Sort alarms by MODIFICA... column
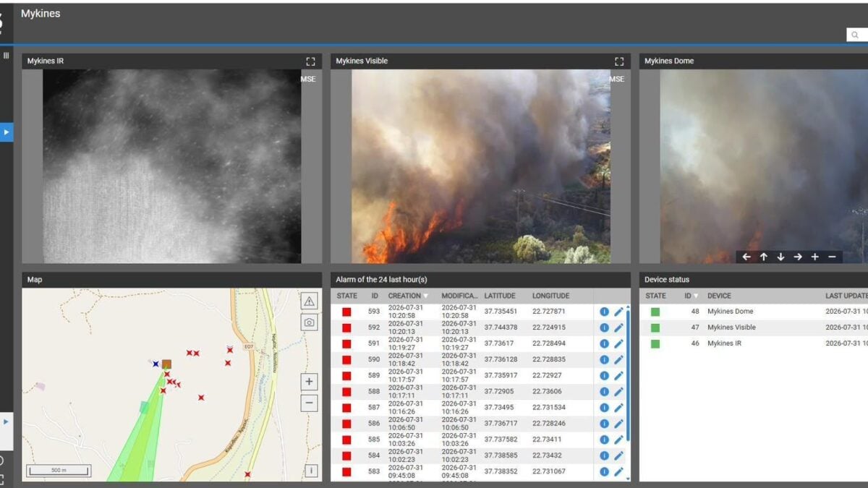This screenshot has width=868, height=488. click(460, 296)
